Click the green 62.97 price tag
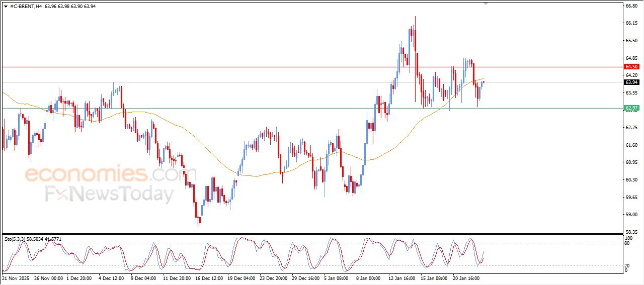 631,108
